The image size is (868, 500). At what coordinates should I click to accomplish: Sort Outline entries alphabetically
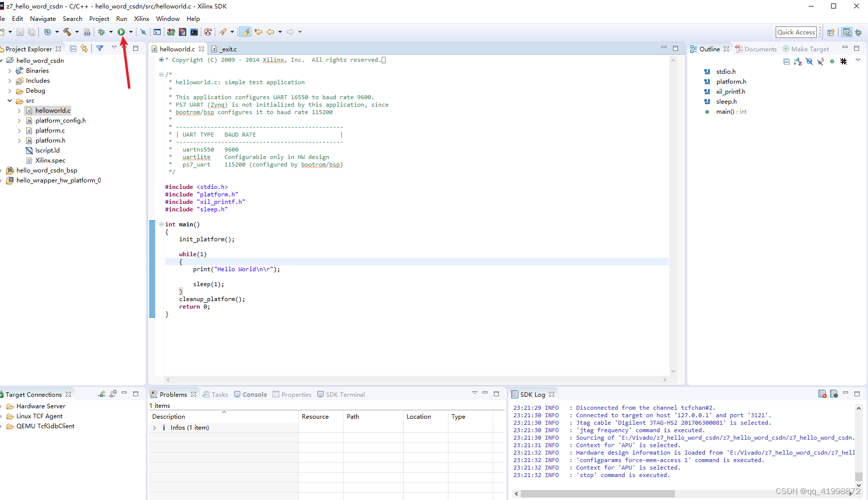coord(797,61)
